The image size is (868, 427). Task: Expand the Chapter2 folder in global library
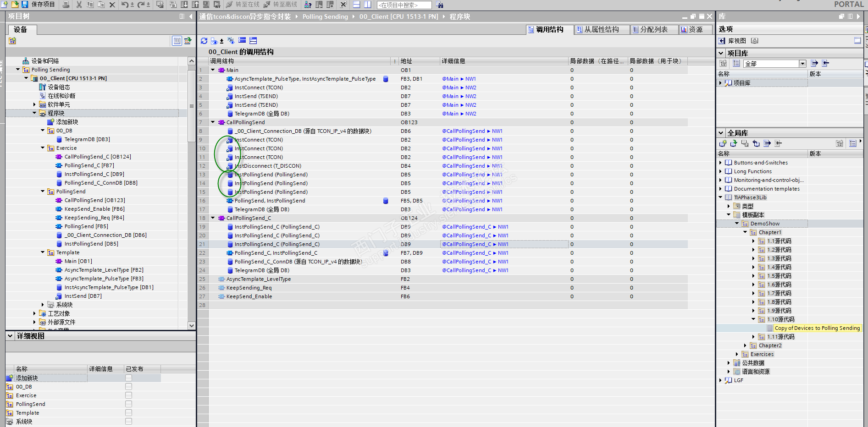pos(745,345)
